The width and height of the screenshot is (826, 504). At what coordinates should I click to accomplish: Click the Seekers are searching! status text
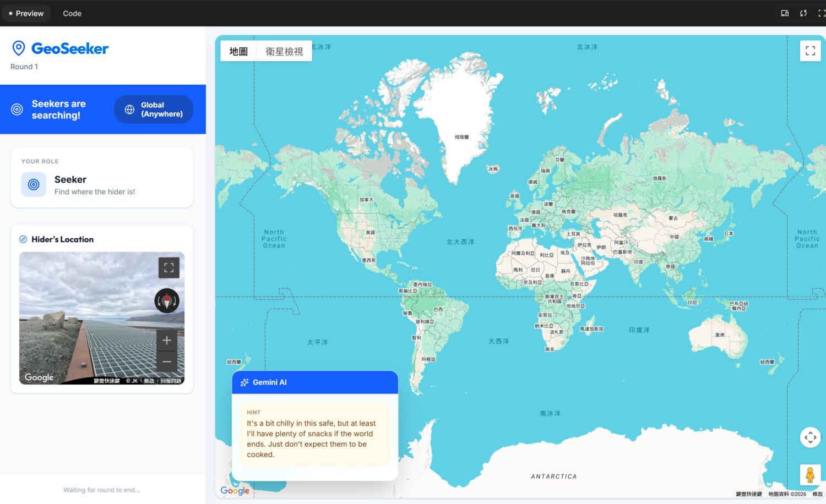click(59, 109)
